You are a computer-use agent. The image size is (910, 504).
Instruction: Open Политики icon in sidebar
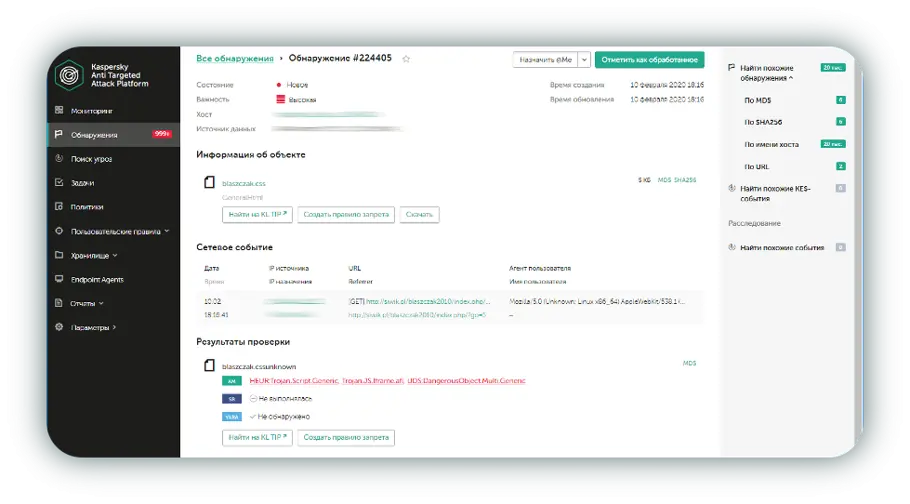coord(59,206)
